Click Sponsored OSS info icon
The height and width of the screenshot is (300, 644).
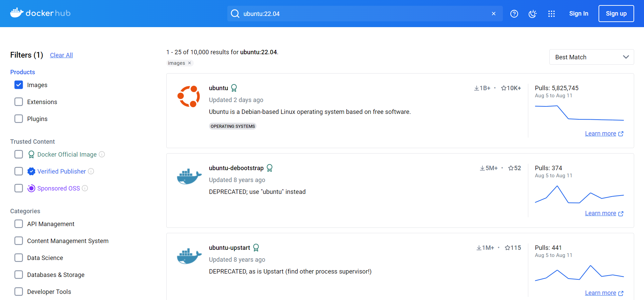(85, 188)
